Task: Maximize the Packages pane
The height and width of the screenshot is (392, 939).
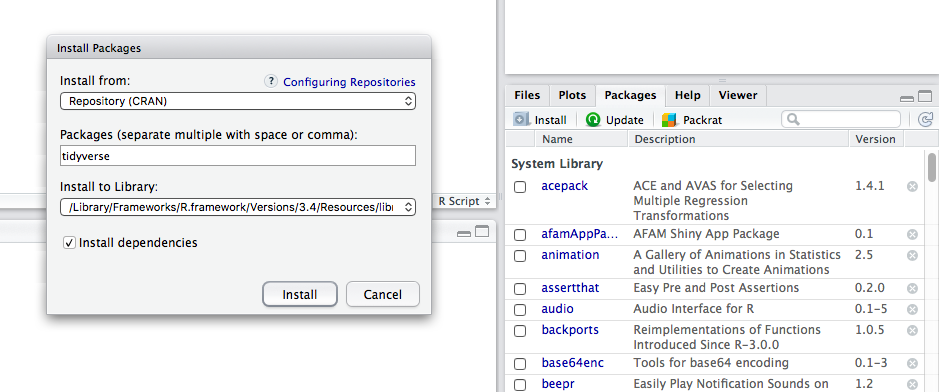Action: tap(925, 96)
